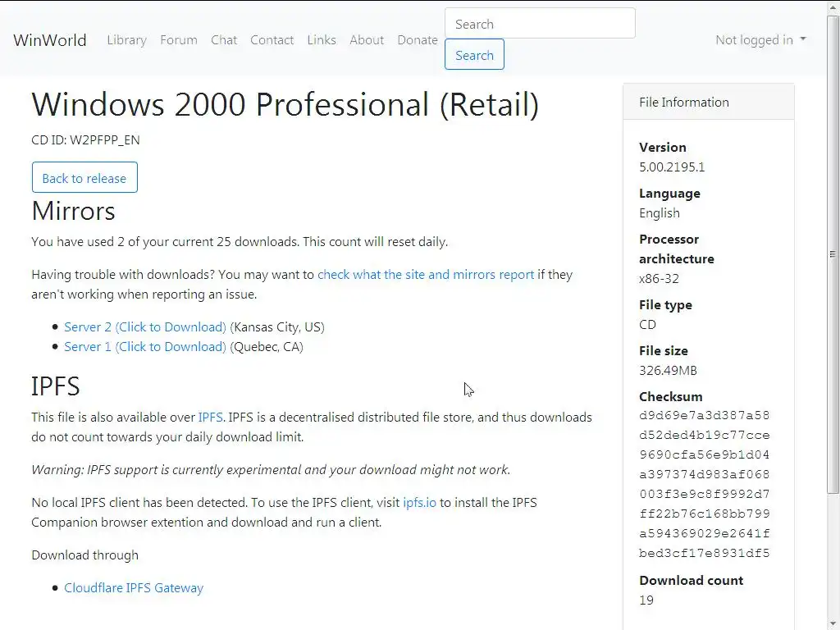Click the scrollbar up arrow
The image size is (840, 630).
pos(833,7)
